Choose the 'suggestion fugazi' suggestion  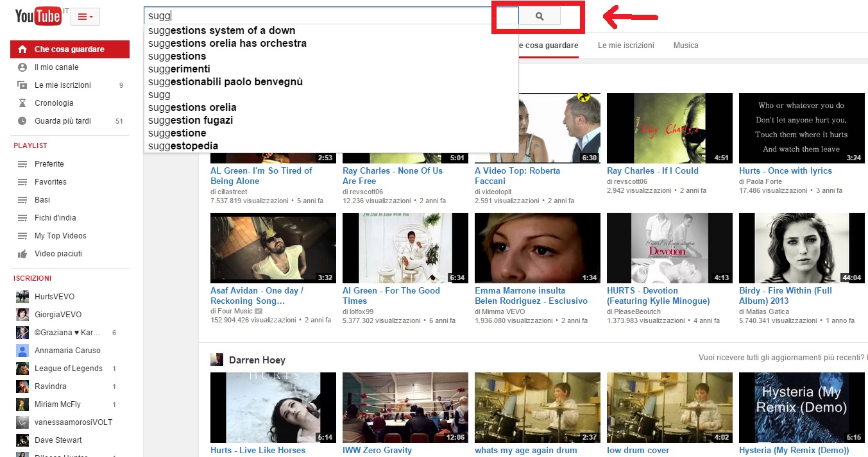click(331, 120)
